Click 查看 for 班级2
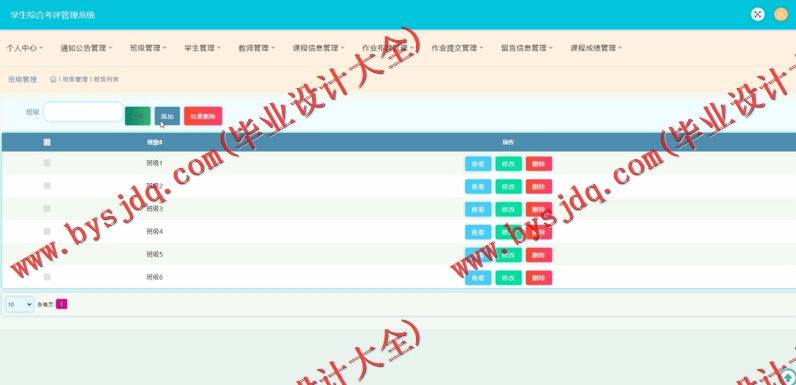796x385 pixels. [x=478, y=186]
